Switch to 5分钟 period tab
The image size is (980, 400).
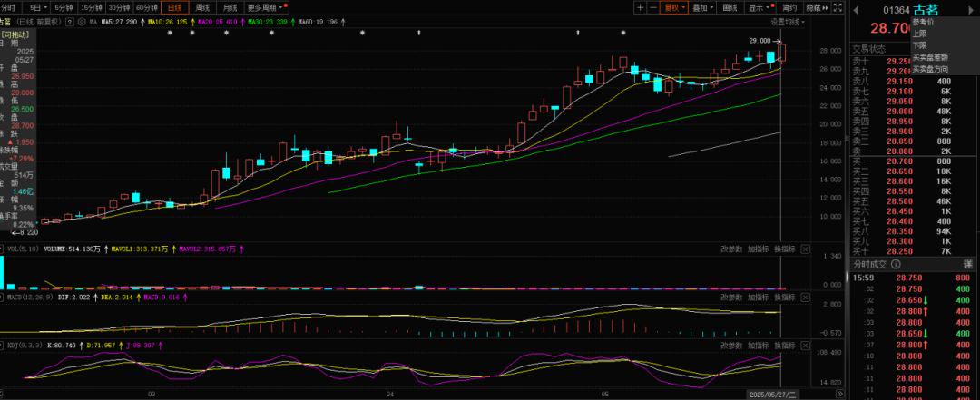[64, 7]
